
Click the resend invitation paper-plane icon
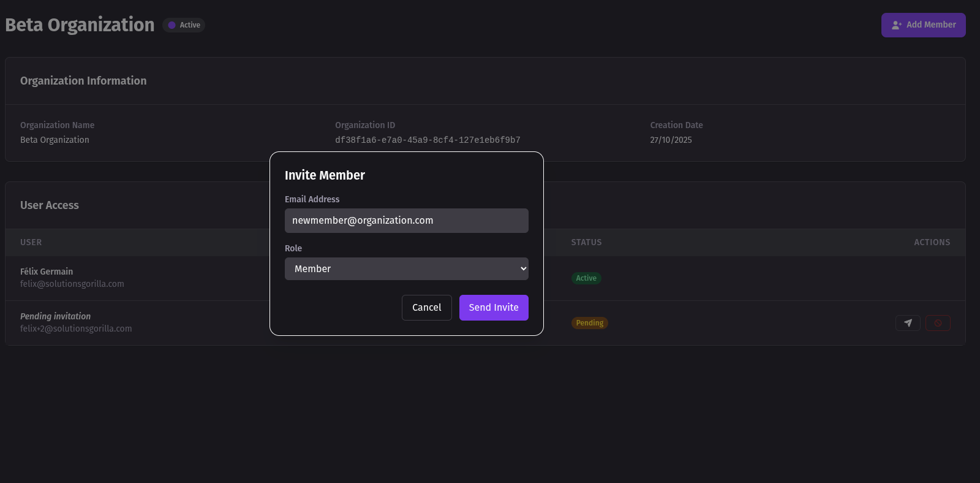pos(908,323)
